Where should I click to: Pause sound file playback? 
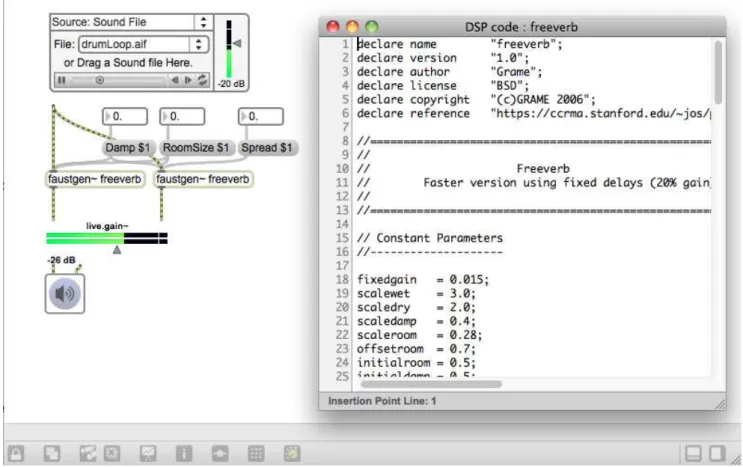62,80
